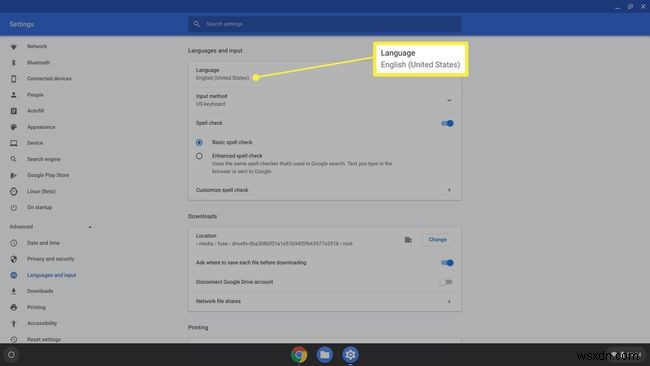Expand the Input method chevron

point(449,100)
